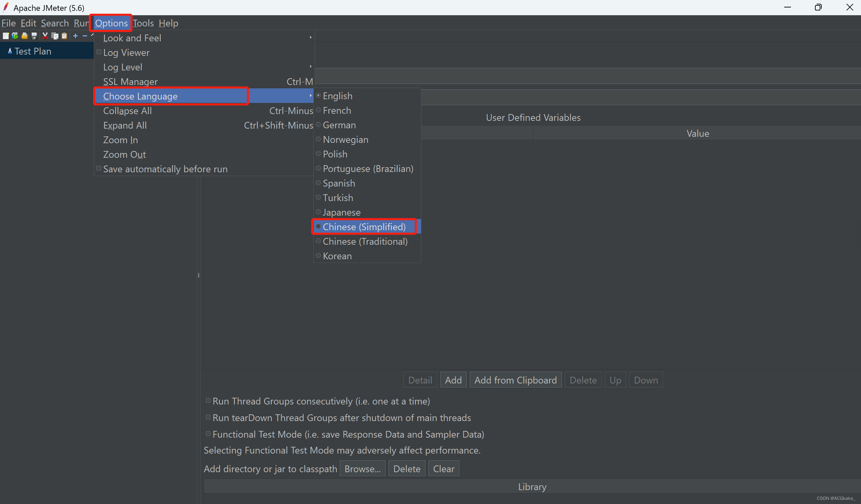Click the Library column header

coord(532,487)
